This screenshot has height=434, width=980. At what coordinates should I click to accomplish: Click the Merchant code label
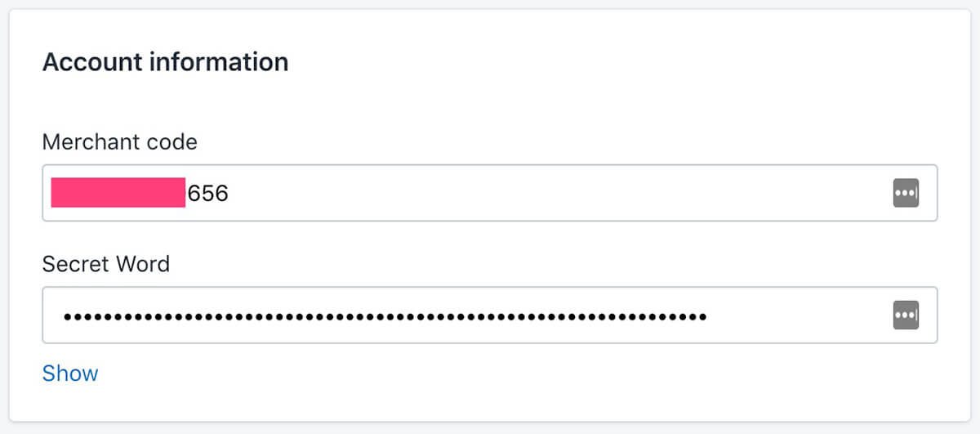click(120, 142)
